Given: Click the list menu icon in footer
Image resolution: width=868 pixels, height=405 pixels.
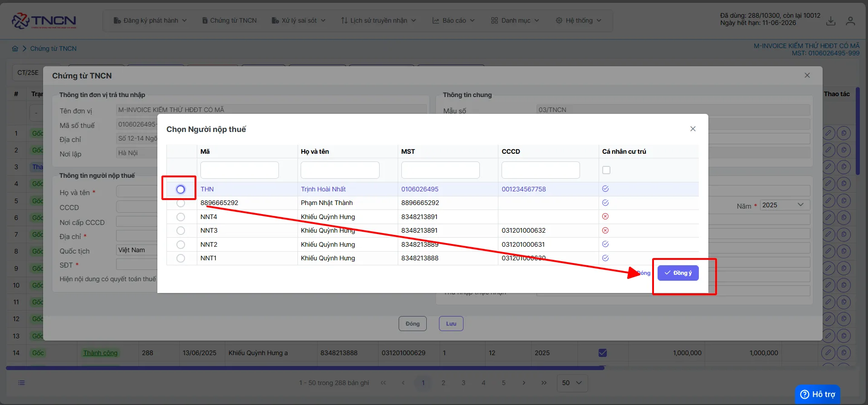Looking at the screenshot, I should click(x=21, y=383).
